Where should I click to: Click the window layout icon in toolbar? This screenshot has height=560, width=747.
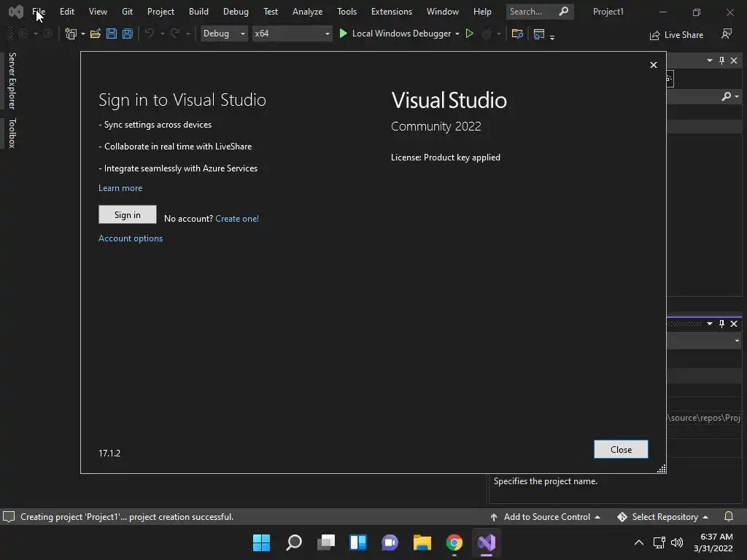pyautogui.click(x=539, y=34)
